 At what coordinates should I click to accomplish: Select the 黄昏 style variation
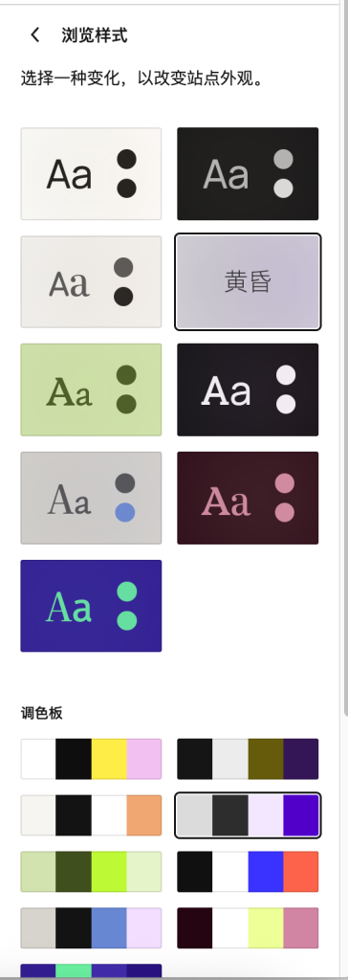click(248, 282)
